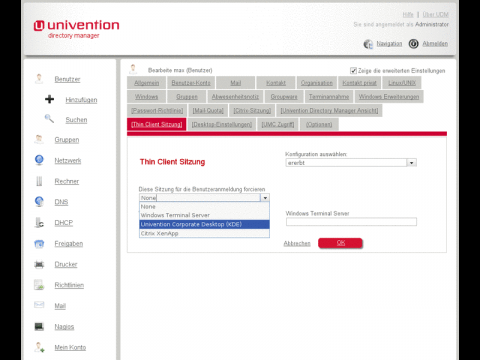Click the magnifier icon beside Suchen
The height and width of the screenshot is (360, 480).
[x=49, y=118]
